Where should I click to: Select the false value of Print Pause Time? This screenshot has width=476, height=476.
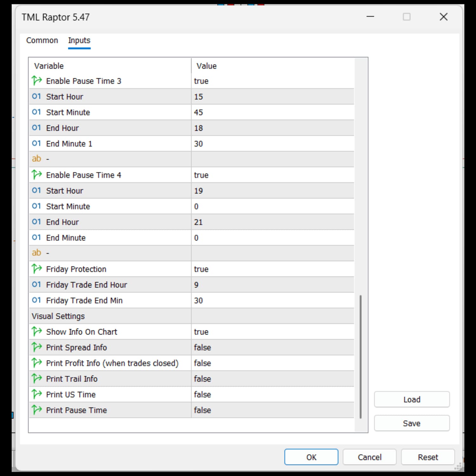coord(202,410)
